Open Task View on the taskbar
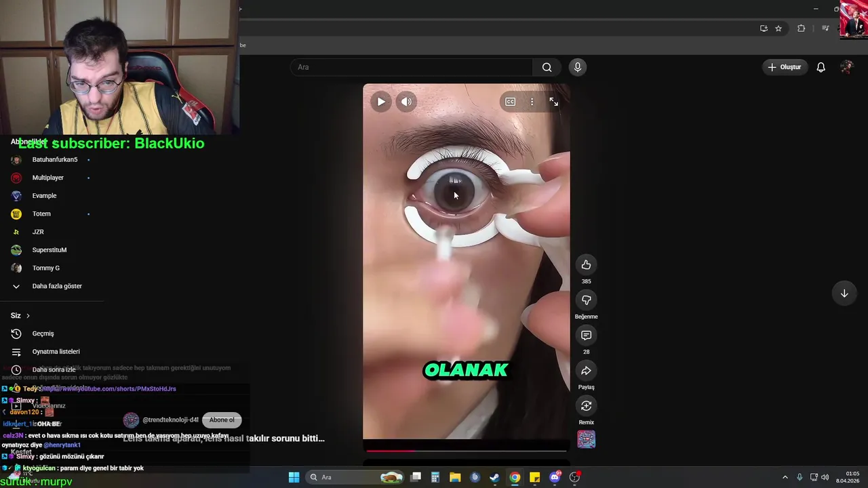Screen dimensions: 868x488 coord(416,477)
